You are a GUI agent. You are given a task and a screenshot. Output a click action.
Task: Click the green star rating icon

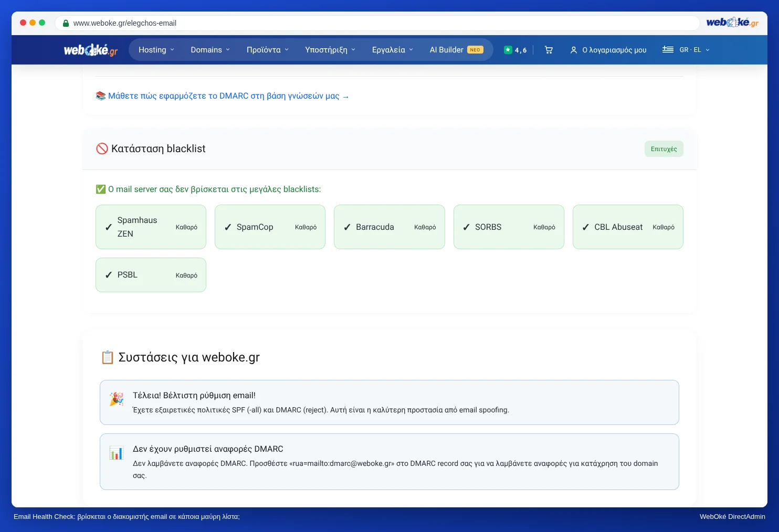point(508,50)
